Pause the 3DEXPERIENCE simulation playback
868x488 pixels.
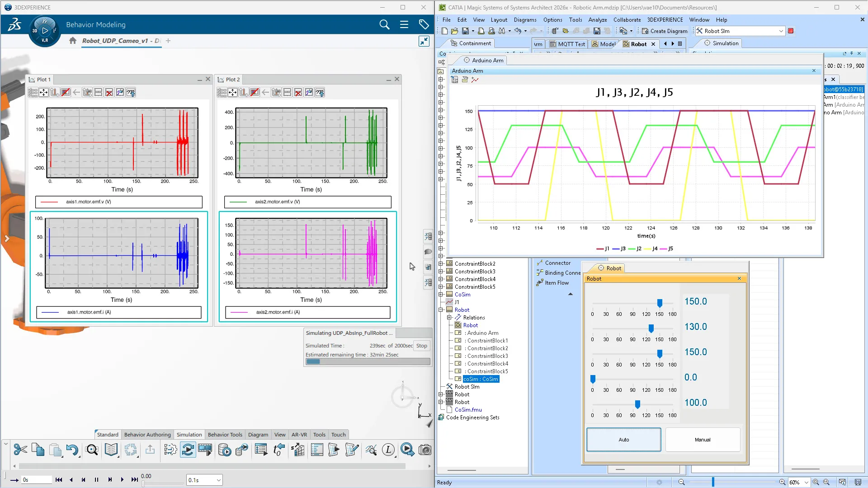96,480
